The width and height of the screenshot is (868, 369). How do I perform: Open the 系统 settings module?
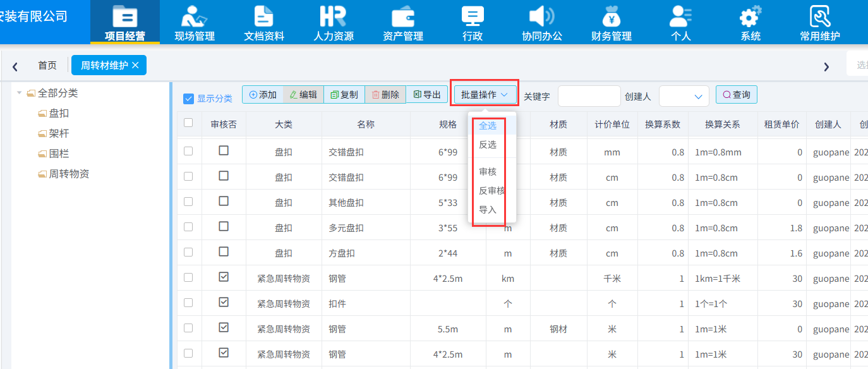(x=750, y=23)
